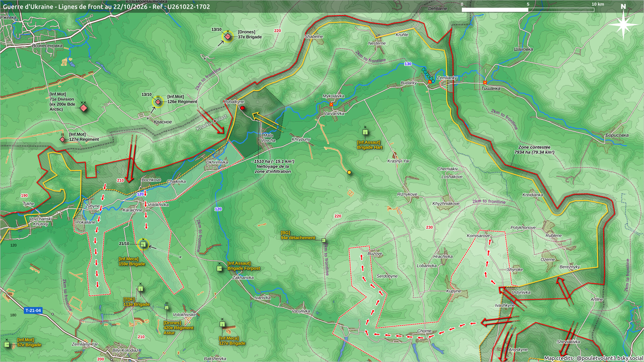Image resolution: width=644 pixels, height=362 pixels.
Task: Click the 71e Division red diamond marker
Action: [x=84, y=108]
